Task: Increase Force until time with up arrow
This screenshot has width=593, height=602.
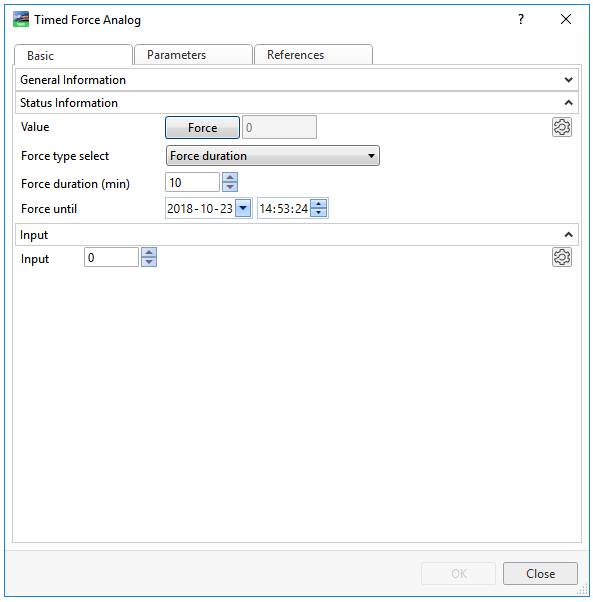Action: (x=319, y=203)
